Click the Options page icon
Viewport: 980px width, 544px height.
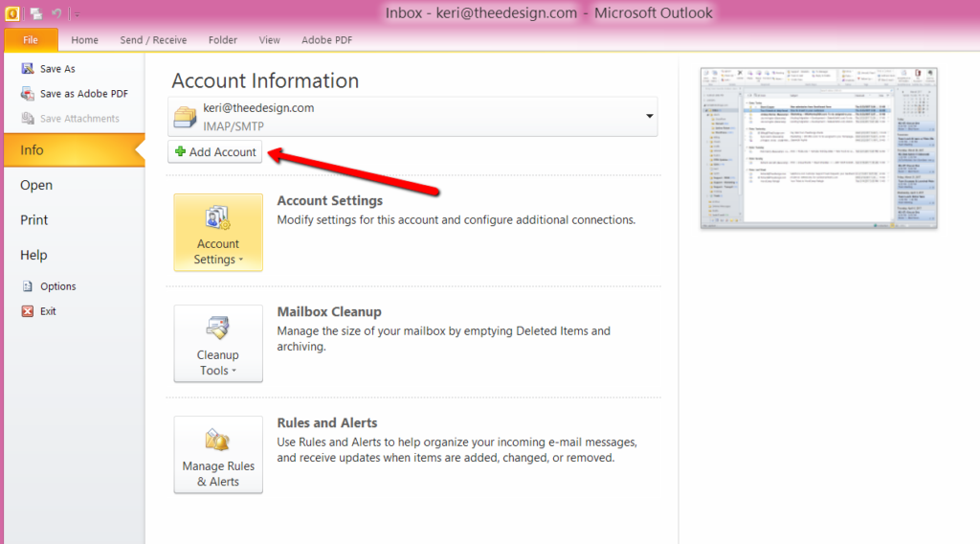point(28,285)
